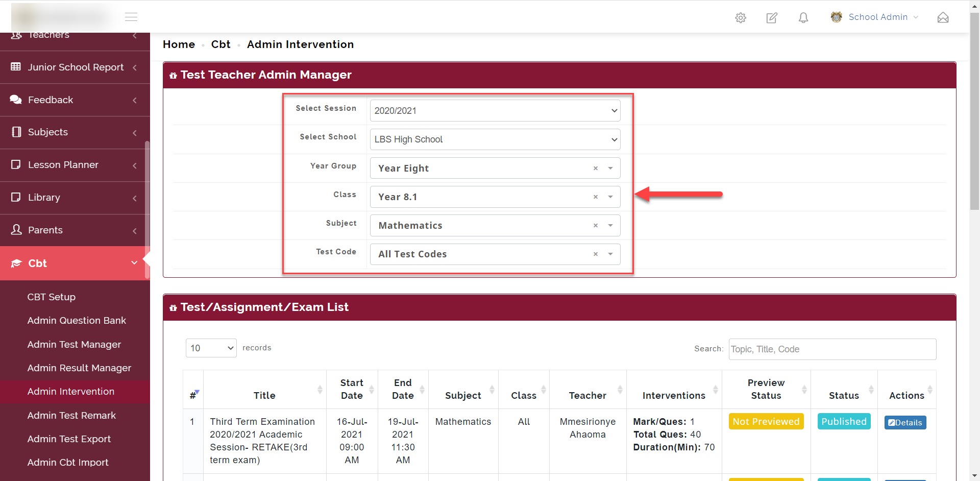Viewport: 980px width, 481px height.
Task: Click the Admin Intervention breadcrumb
Action: coord(300,44)
